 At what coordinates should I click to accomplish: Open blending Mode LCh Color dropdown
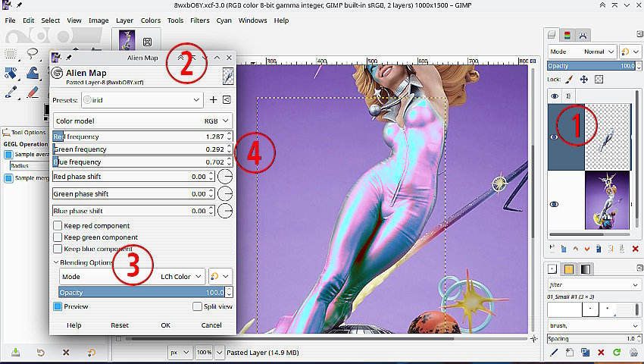(132, 276)
